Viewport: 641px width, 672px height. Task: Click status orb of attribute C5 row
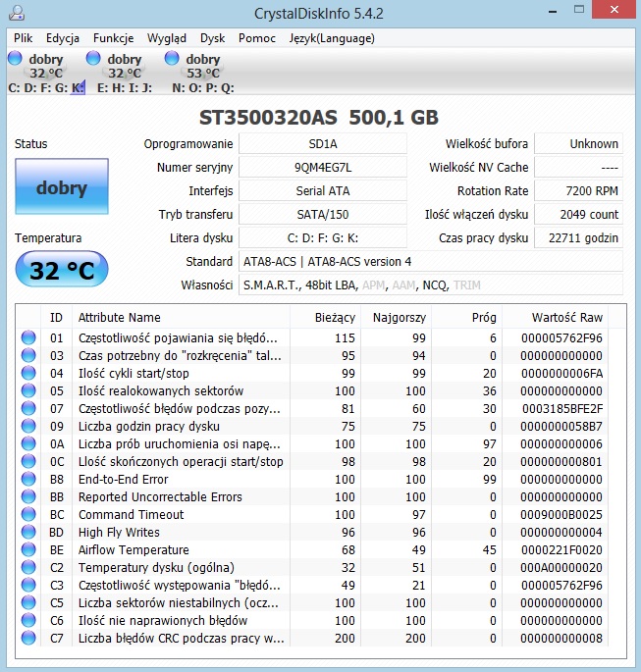click(x=28, y=602)
